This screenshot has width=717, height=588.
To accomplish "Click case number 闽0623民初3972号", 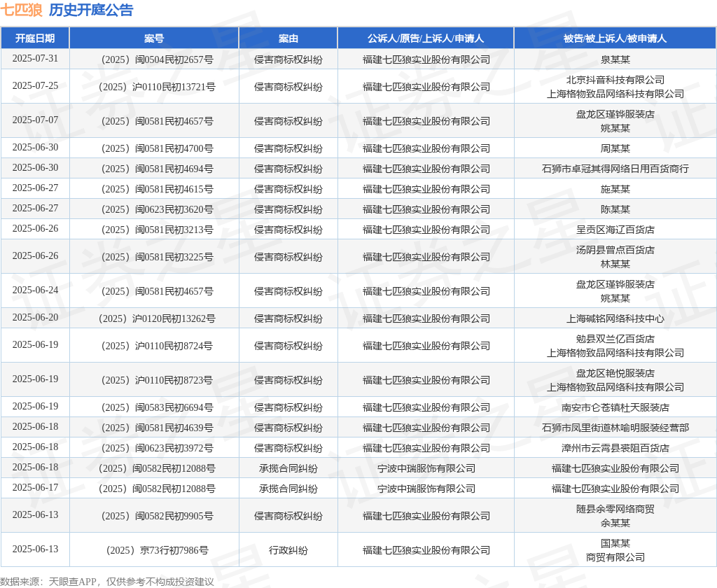I will (158, 448).
